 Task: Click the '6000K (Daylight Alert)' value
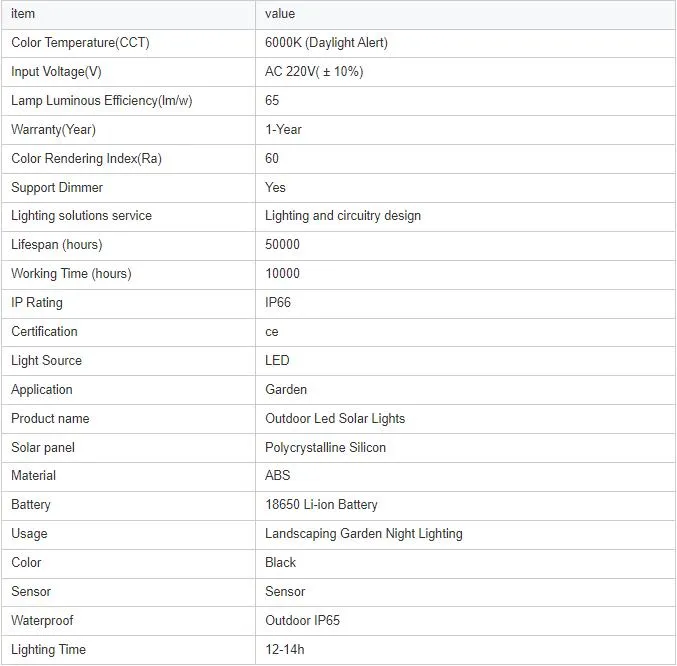326,43
